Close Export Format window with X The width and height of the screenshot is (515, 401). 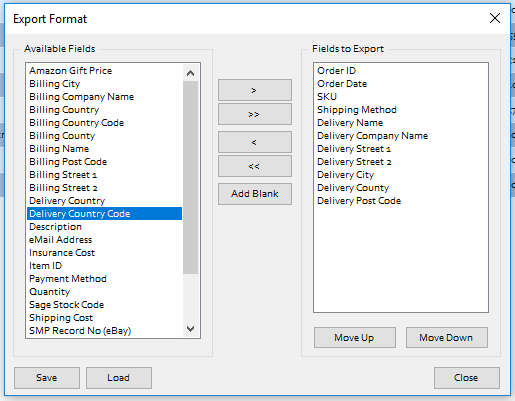[495, 18]
